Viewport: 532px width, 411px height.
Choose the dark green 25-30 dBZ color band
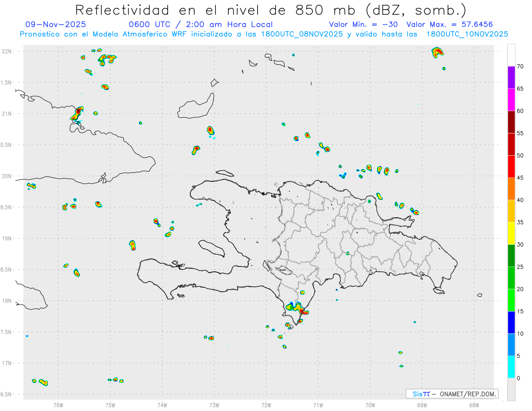(511, 255)
